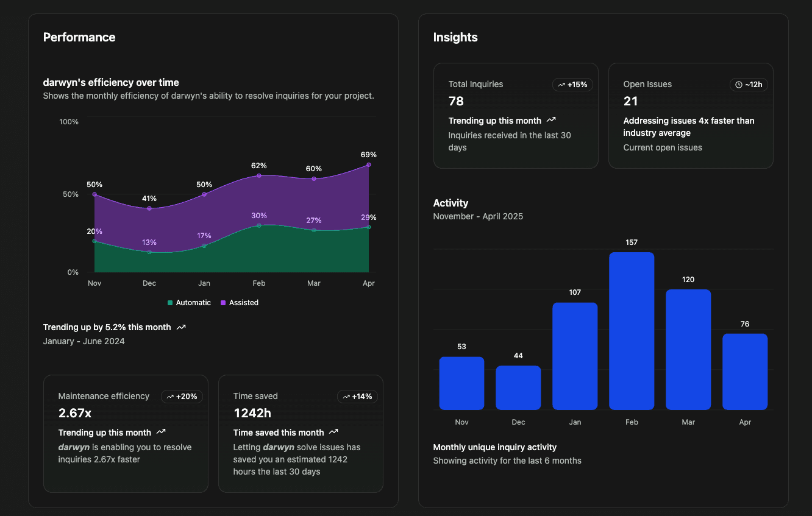Toggle the Automatic series in the legend
812x516 pixels.
point(189,303)
